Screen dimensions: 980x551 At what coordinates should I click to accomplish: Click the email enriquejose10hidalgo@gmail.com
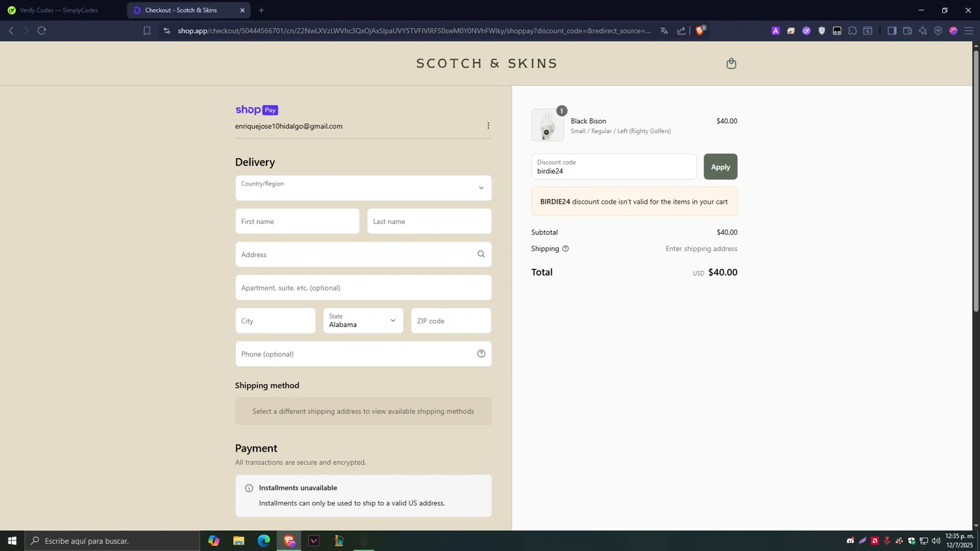(289, 126)
